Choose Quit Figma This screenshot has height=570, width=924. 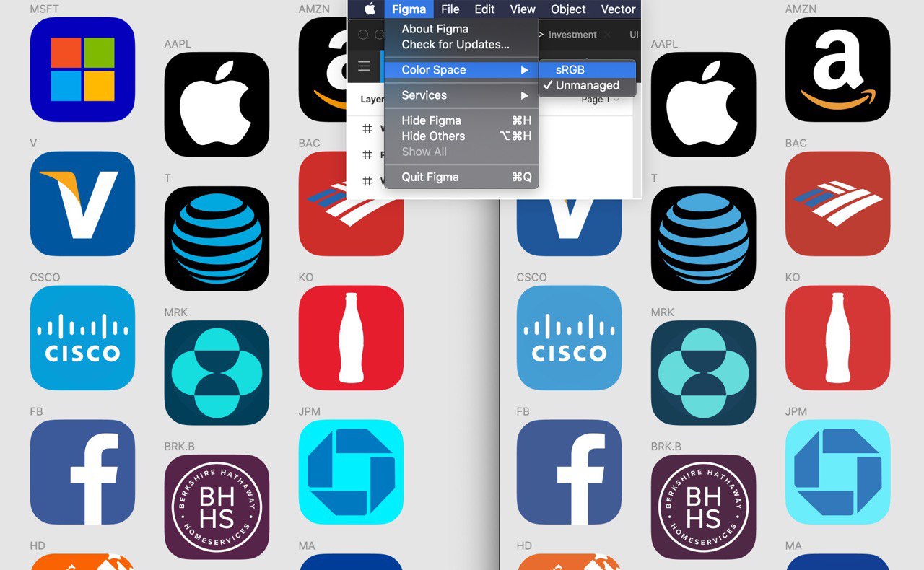[x=461, y=177]
